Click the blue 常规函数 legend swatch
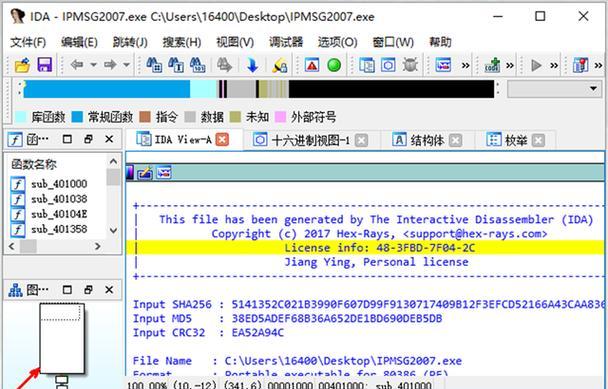Viewport: 608px width, 389px height. point(78,117)
